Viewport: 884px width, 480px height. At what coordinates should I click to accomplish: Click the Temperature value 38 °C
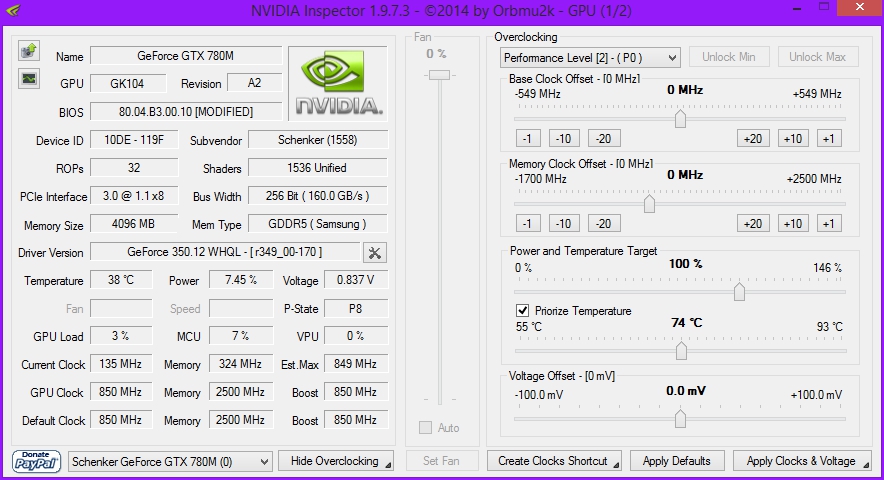(121, 280)
